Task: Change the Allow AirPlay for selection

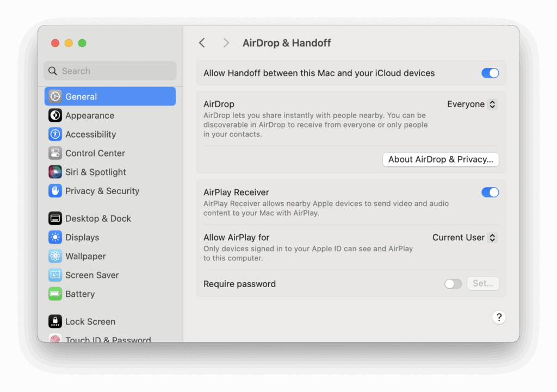Action: (464, 237)
